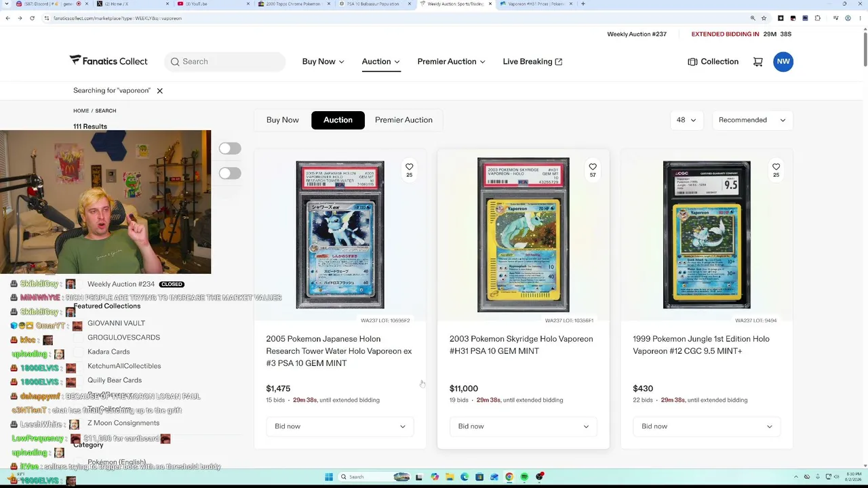The image size is (868, 488).
Task: Open the Holon Research Tower Vaporeon ex title
Action: pos(339,351)
